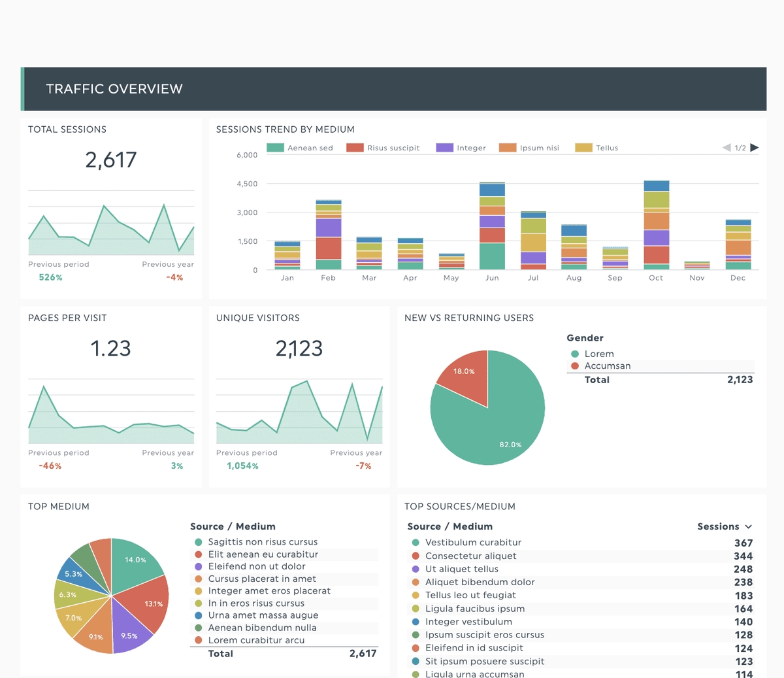This screenshot has width=784, height=678.
Task: Click the 367 sessions value
Action: (743, 543)
